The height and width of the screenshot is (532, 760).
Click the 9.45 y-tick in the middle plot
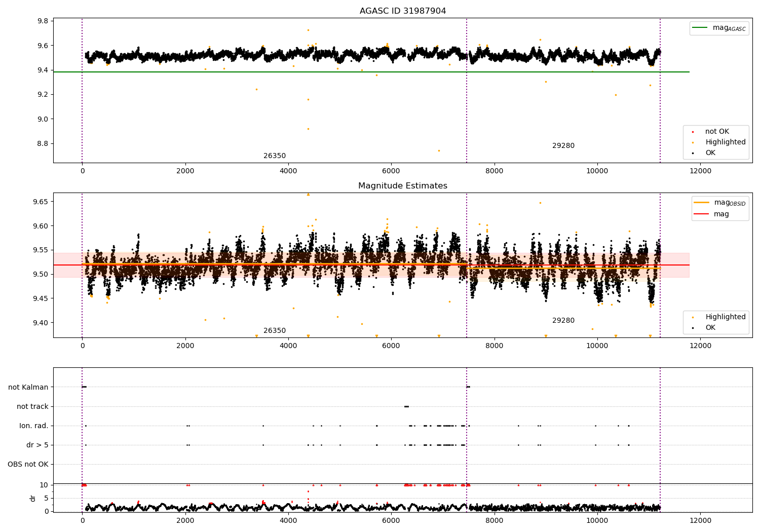41,299
